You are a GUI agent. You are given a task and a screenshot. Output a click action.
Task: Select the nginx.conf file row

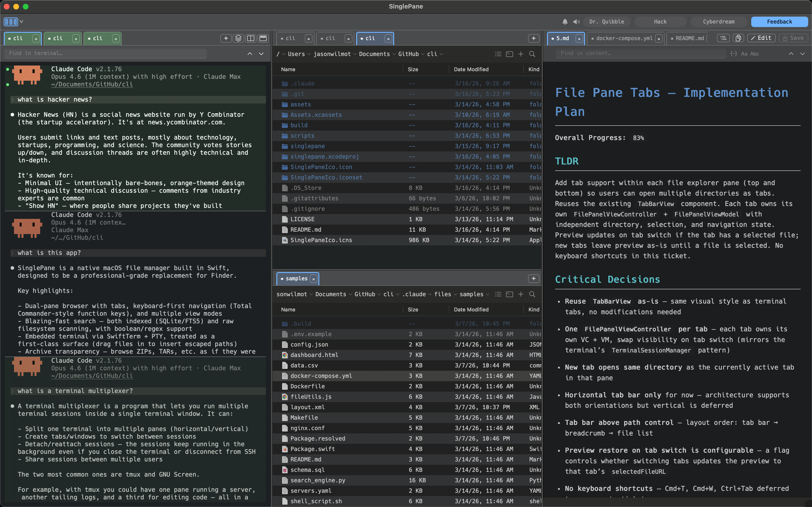point(407,428)
